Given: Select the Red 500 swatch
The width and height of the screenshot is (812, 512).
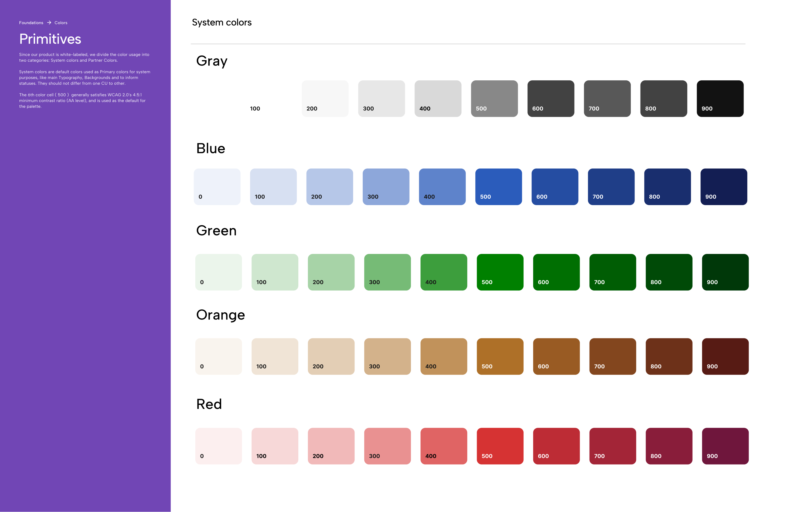Looking at the screenshot, I should [500, 446].
